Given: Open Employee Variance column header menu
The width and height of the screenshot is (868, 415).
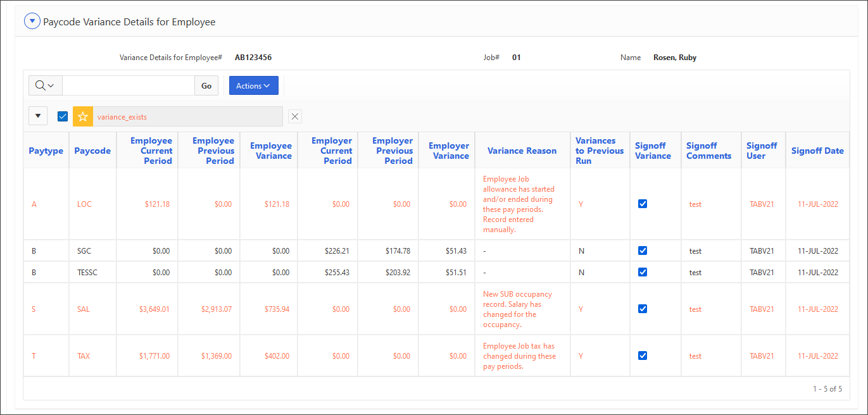Looking at the screenshot, I should click(x=270, y=151).
